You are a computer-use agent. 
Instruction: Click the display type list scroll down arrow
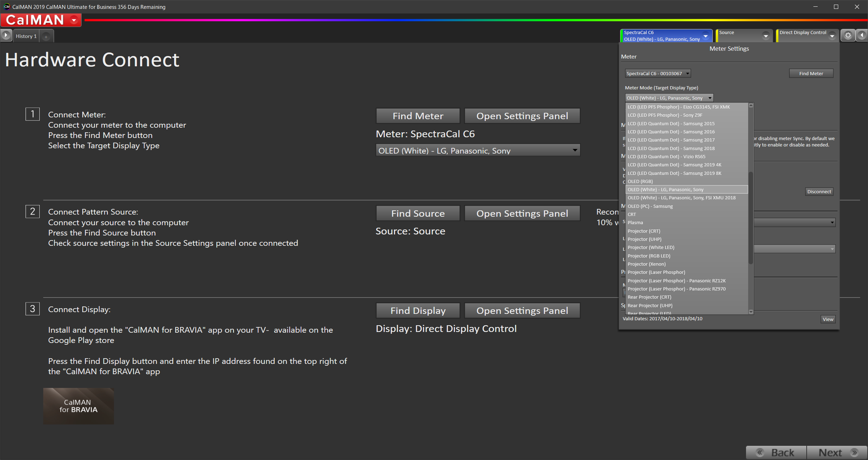point(751,312)
